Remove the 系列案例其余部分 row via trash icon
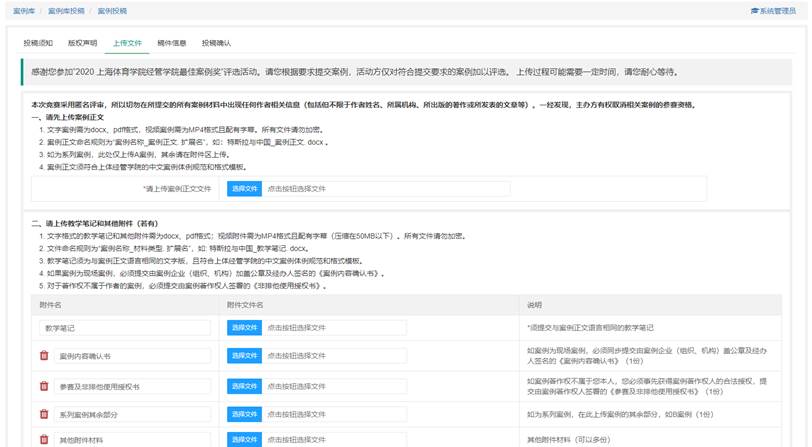The image size is (812, 447). (x=44, y=413)
